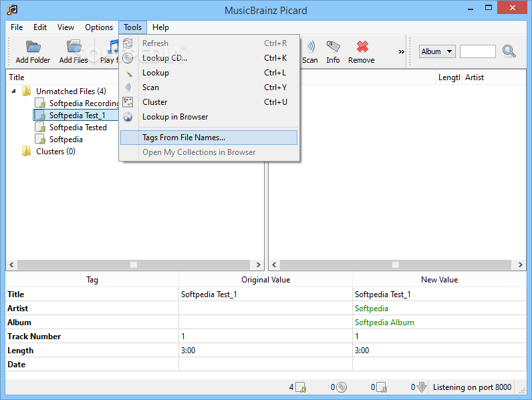Click the Scan fingerprint icon in Tools menu

pyautogui.click(x=128, y=87)
